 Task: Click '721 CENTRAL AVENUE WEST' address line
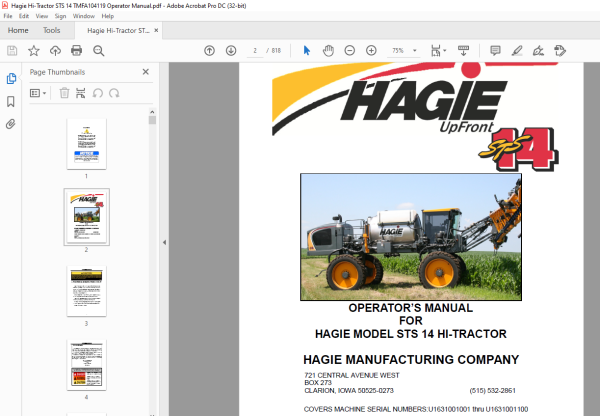click(x=352, y=375)
